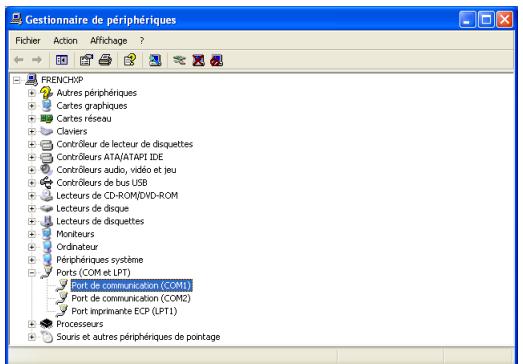Viewport: 523px width, 364px height.
Task: Click the grayed forward arrow in toolbar
Action: [x=37, y=60]
